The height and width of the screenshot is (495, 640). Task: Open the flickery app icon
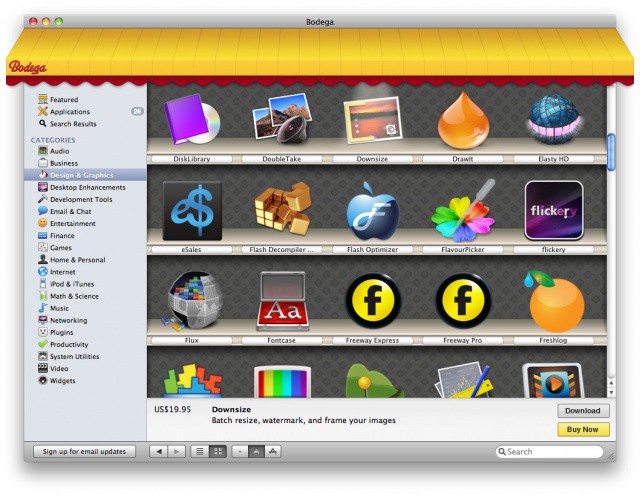tap(554, 211)
